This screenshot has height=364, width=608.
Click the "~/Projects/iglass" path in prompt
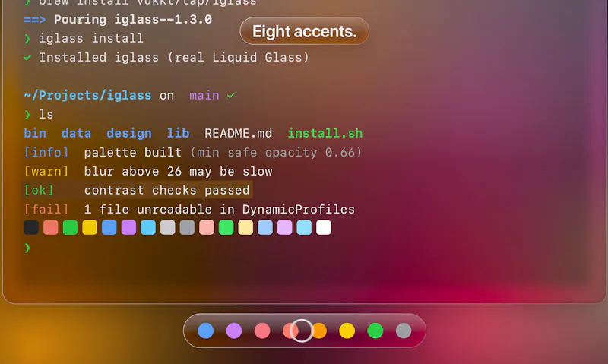coord(87,95)
